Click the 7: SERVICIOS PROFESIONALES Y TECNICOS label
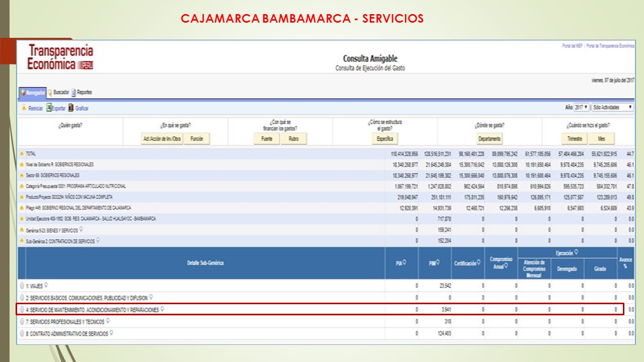This screenshot has width=644, height=362. coord(65,321)
